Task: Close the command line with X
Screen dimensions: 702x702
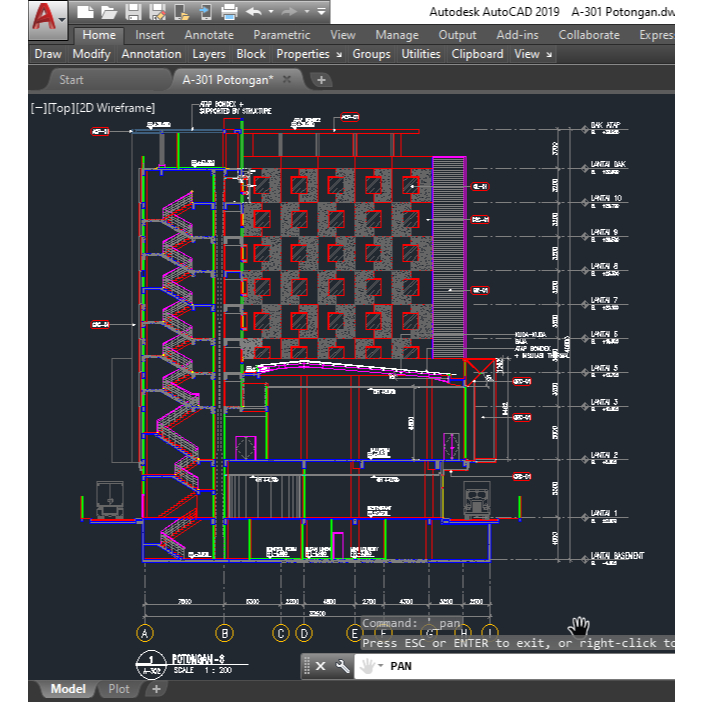Action: 321,666
